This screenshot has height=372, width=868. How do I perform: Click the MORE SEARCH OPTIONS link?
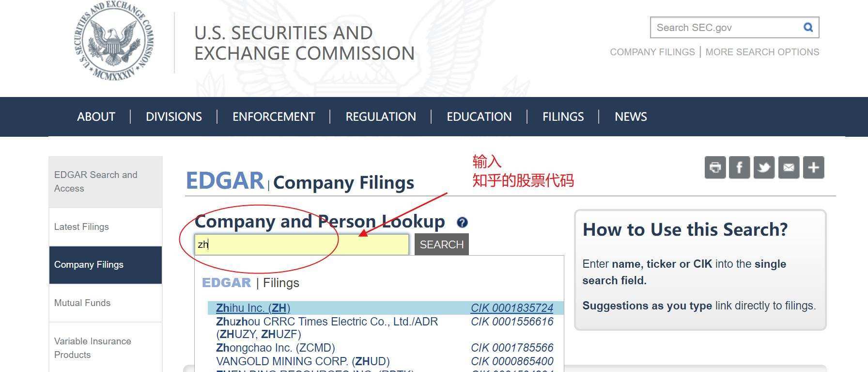[x=762, y=52]
